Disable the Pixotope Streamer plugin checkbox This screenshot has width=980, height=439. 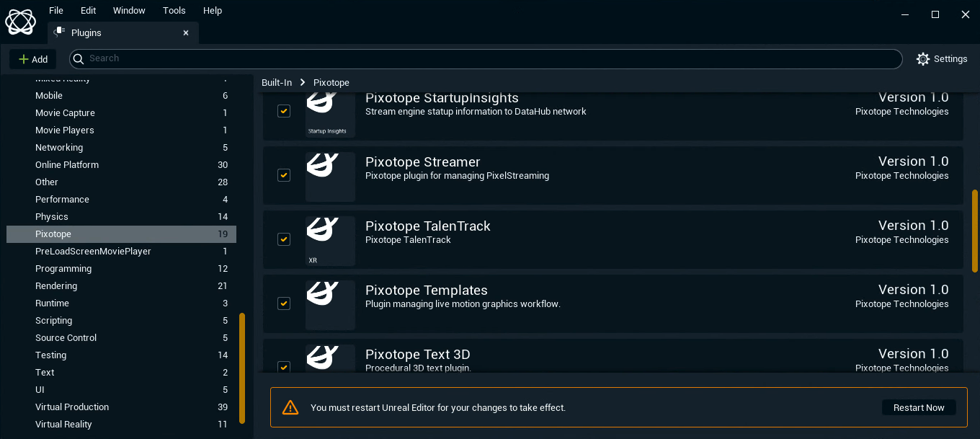(284, 175)
